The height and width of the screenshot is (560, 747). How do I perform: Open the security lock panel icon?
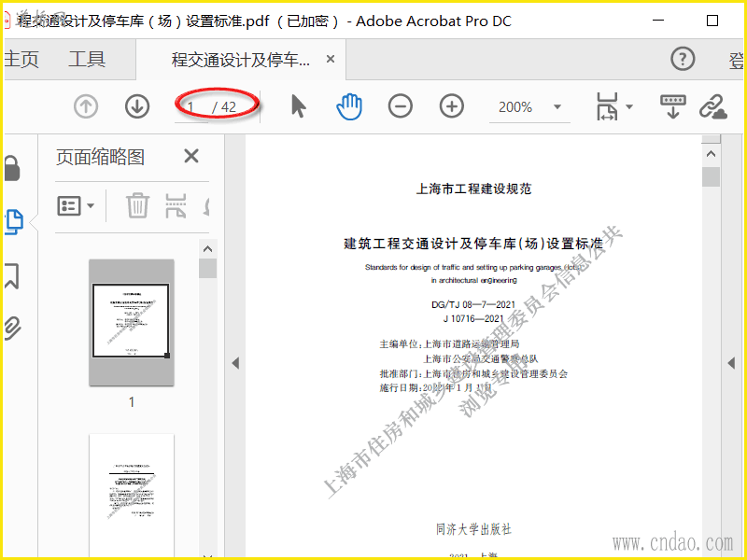tap(12, 168)
